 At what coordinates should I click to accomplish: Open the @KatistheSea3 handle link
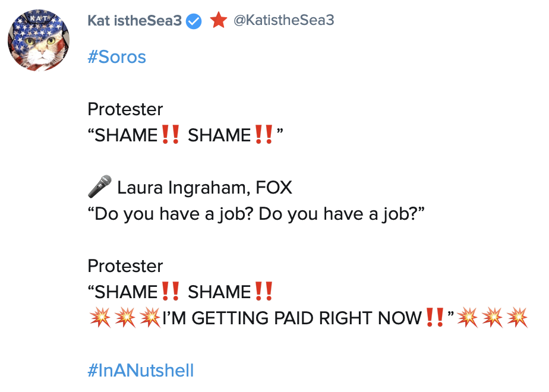coord(283,21)
